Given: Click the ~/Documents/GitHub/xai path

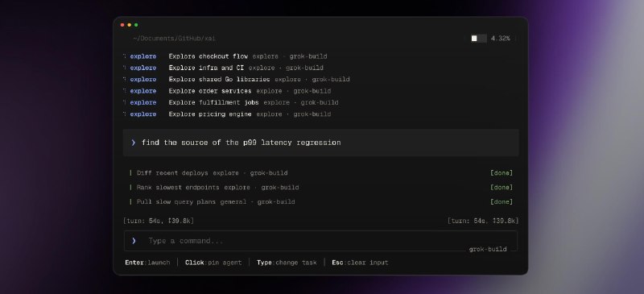Looking at the screenshot, I should click(174, 38).
